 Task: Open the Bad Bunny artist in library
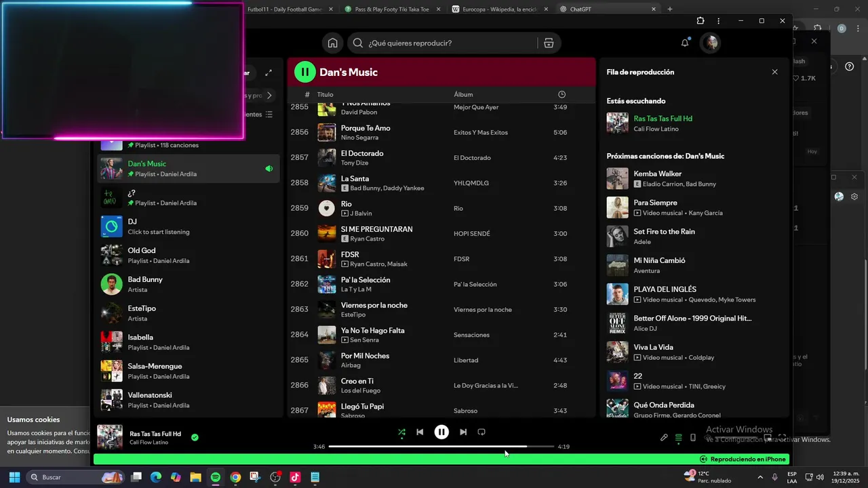[188, 285]
